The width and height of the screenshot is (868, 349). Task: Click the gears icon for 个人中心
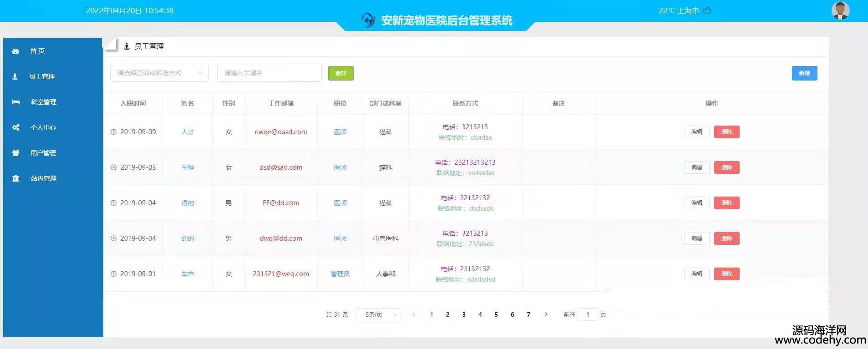(x=16, y=127)
